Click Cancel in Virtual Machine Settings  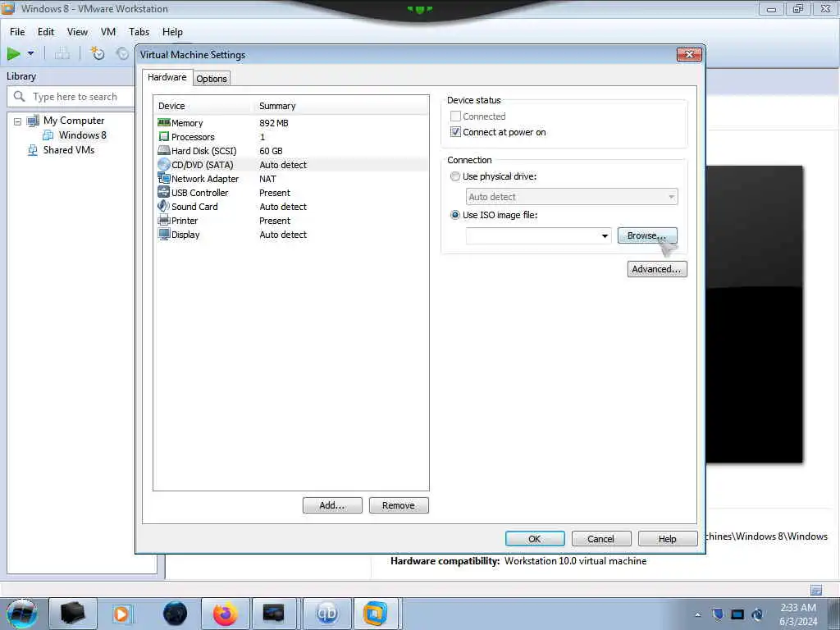coord(601,538)
